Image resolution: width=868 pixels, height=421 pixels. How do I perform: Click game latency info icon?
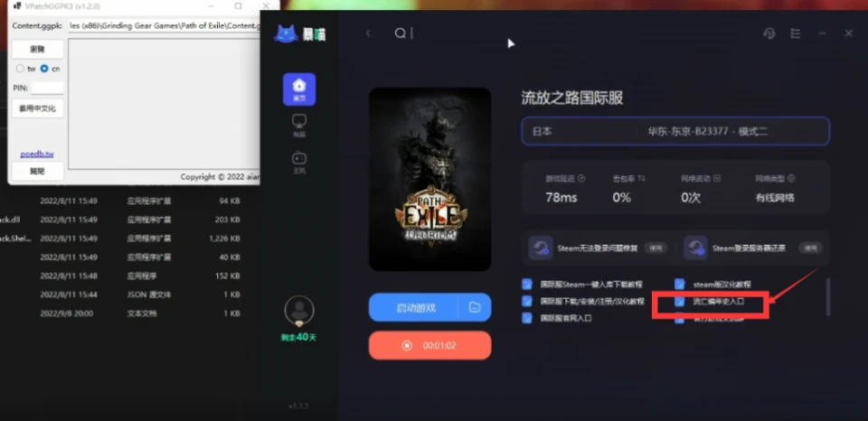581,179
